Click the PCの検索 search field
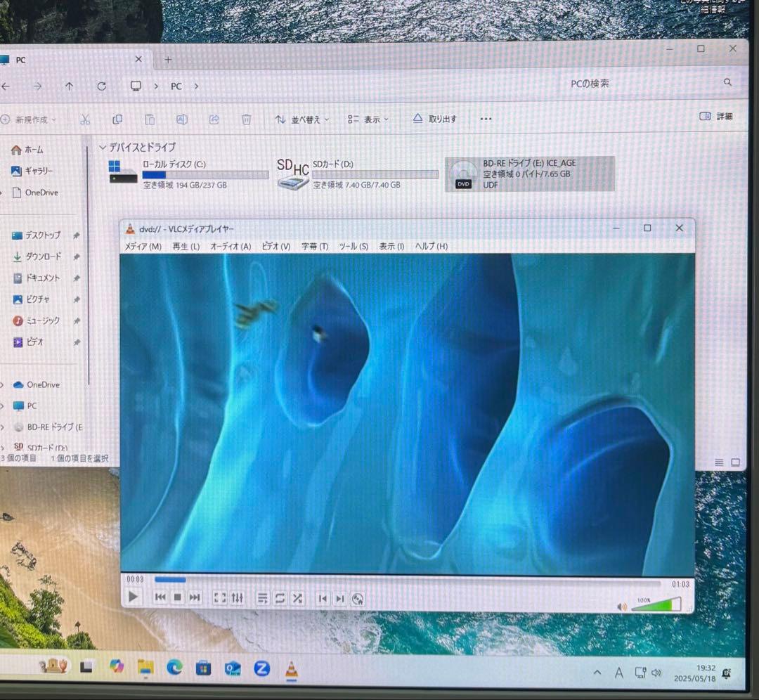 coord(643,84)
